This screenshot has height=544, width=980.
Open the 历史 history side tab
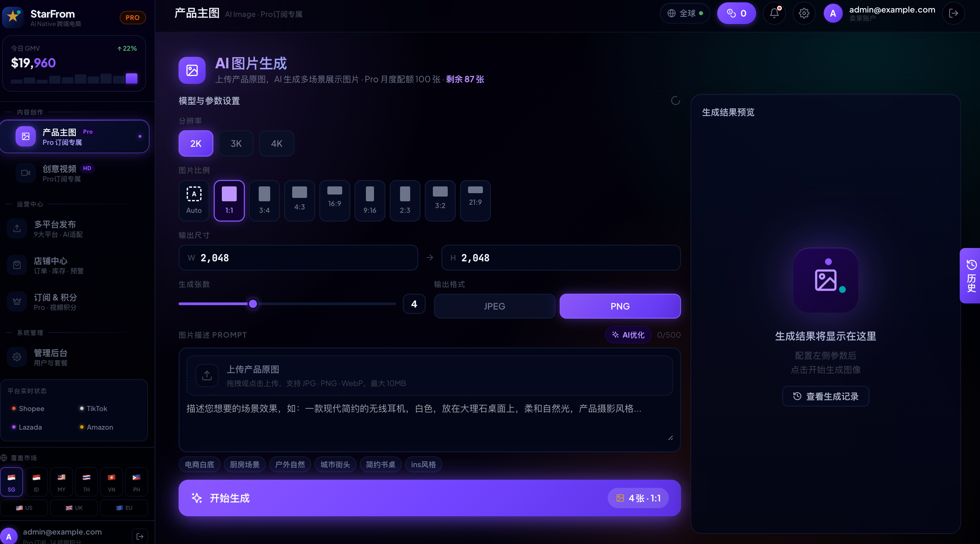click(971, 276)
